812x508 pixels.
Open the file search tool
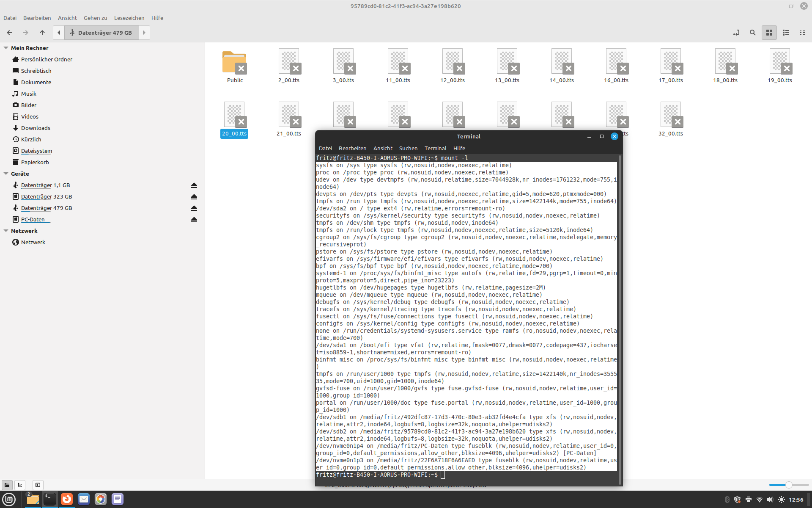click(752, 33)
